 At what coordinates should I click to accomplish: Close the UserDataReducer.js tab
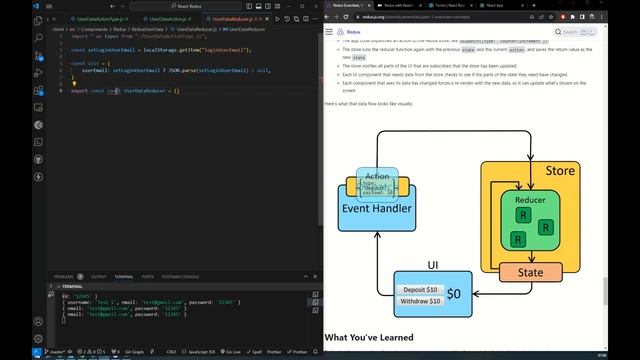coord(267,19)
